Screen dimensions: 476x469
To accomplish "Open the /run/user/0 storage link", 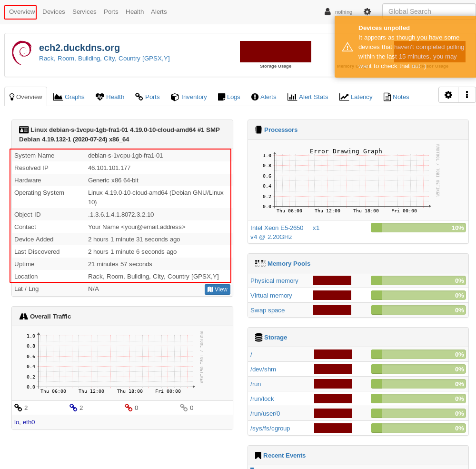I will pos(265,414).
